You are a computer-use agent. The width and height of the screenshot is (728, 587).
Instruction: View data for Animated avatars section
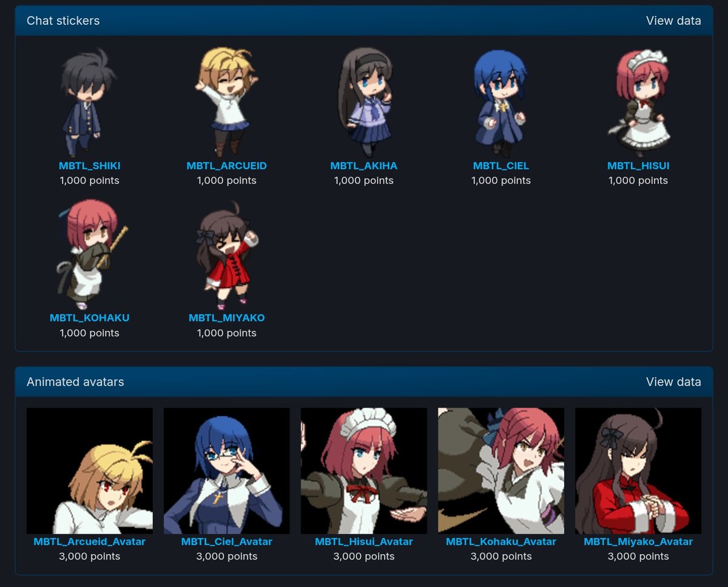point(673,382)
